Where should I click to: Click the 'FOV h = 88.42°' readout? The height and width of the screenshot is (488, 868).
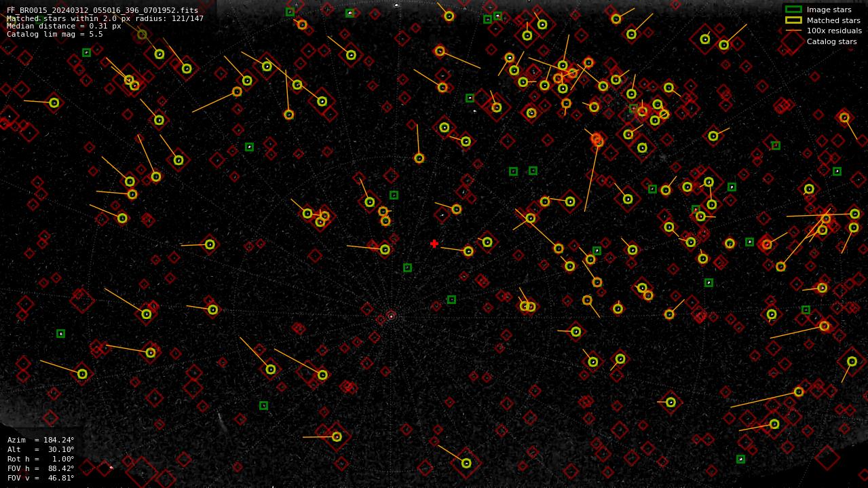(x=41, y=468)
